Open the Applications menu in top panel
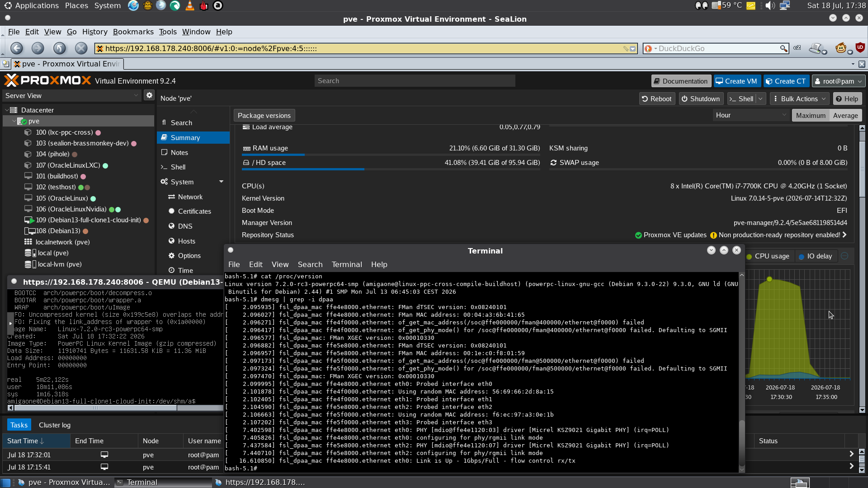The width and height of the screenshot is (868, 488). pyautogui.click(x=37, y=5)
